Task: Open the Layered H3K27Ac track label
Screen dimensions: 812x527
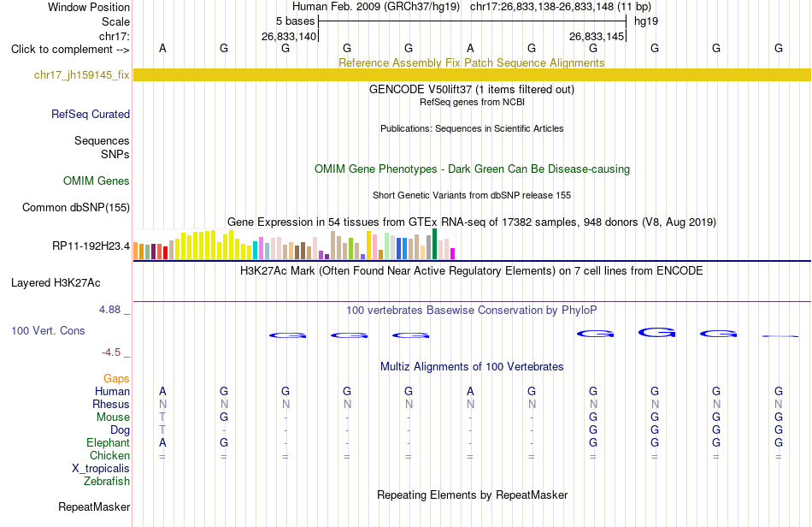Action: [x=56, y=283]
